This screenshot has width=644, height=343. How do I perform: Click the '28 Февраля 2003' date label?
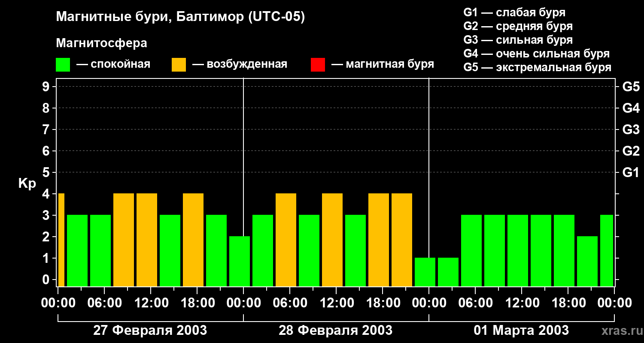tap(335, 331)
